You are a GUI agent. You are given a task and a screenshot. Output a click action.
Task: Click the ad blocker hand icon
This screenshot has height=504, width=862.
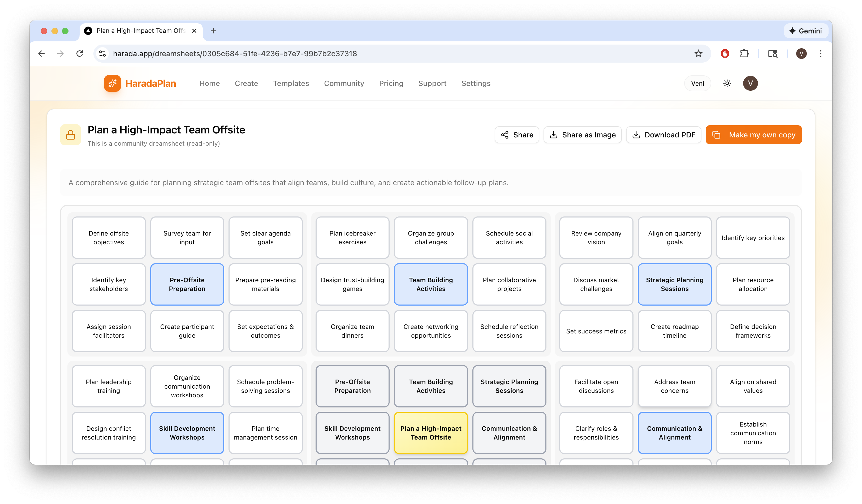click(x=725, y=53)
